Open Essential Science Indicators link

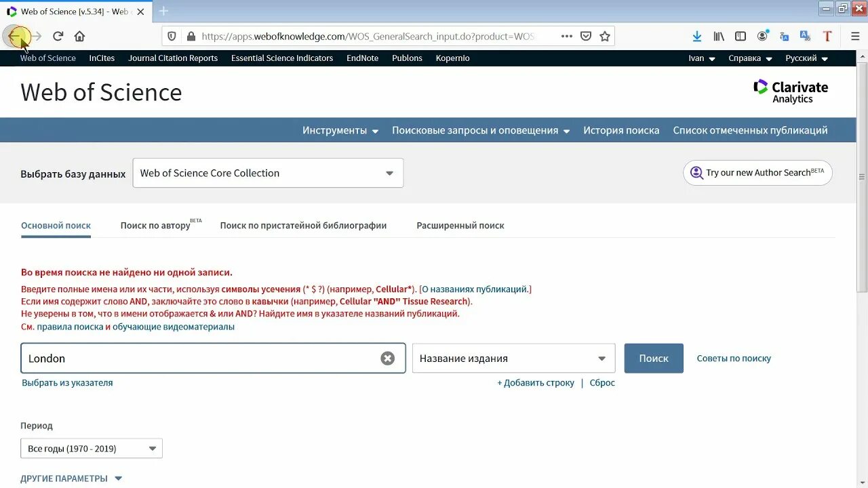coord(282,58)
